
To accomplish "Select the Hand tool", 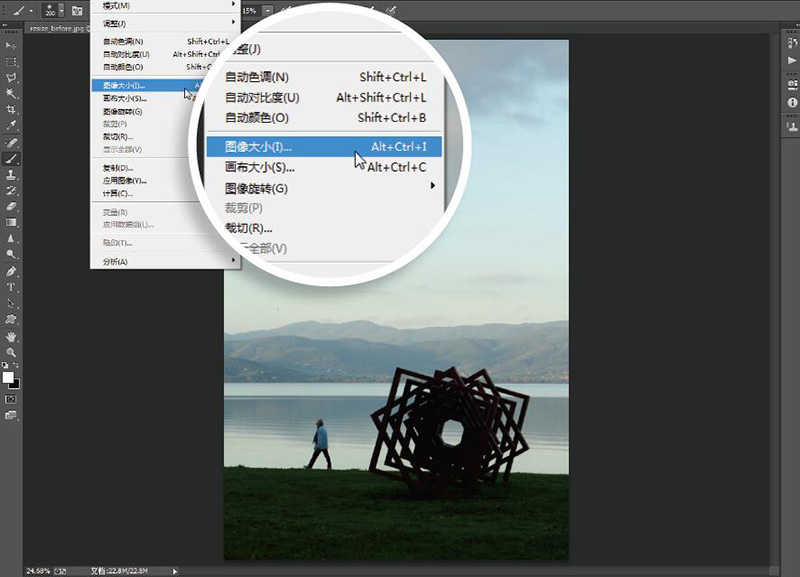I will [x=12, y=336].
